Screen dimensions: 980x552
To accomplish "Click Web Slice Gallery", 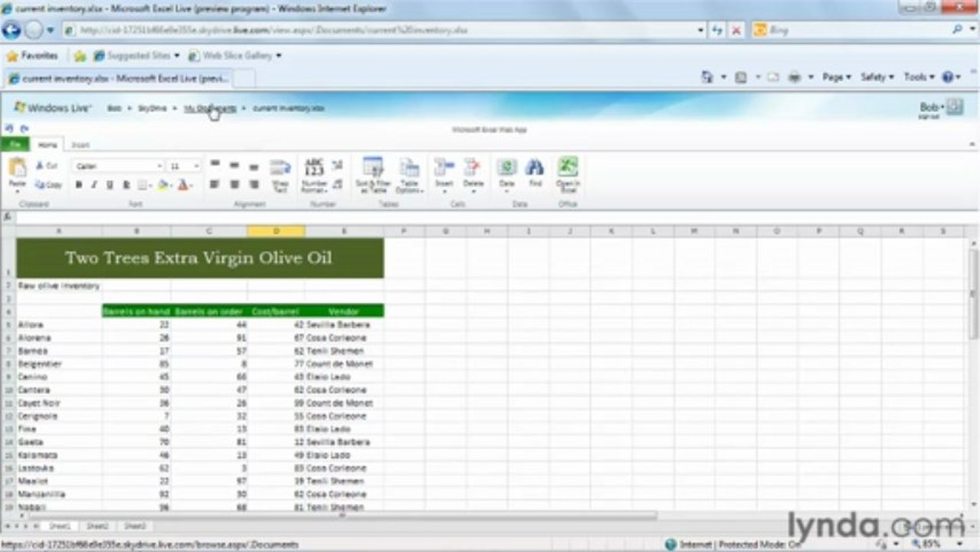I will [x=234, y=56].
